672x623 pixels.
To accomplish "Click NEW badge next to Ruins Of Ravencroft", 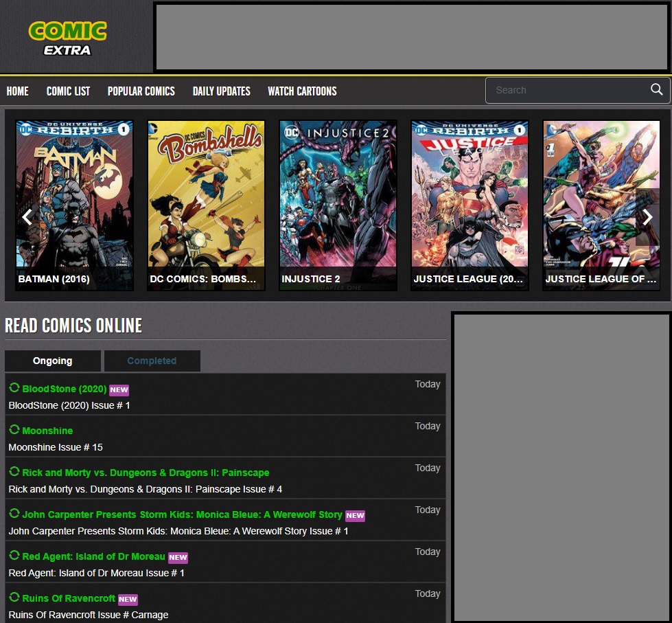I will point(128,600).
